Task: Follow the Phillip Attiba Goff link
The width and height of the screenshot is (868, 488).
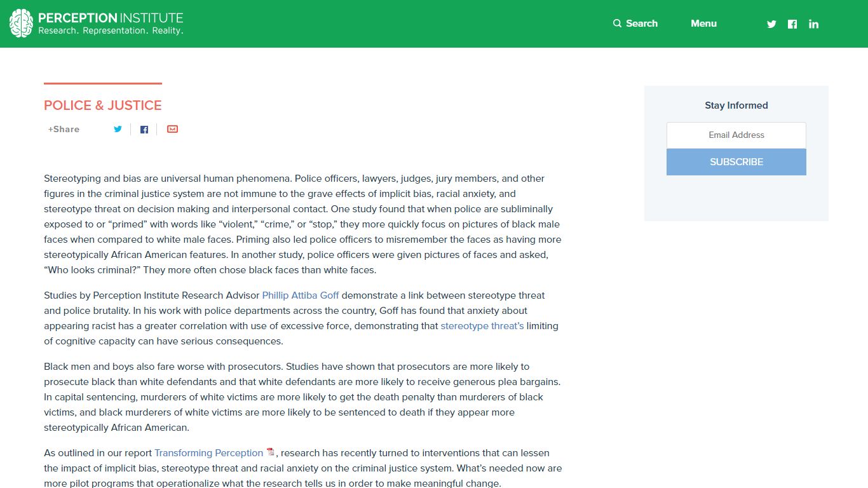Action: [301, 295]
